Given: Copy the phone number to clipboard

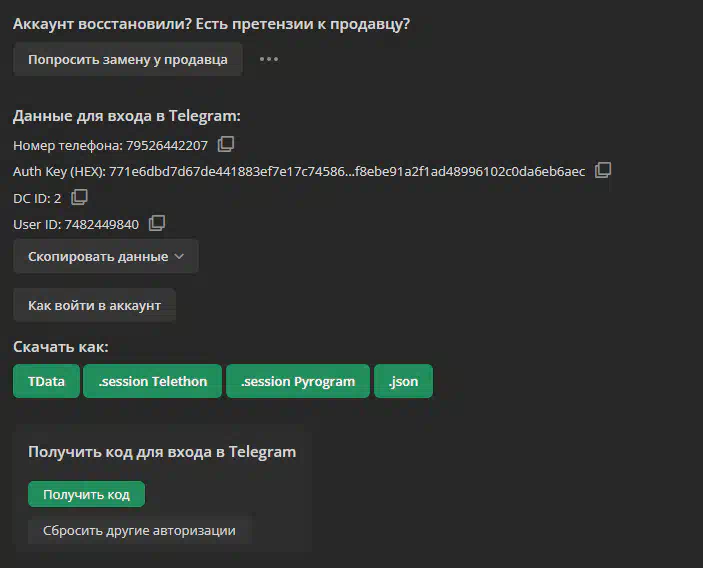Looking at the screenshot, I should (x=226, y=144).
